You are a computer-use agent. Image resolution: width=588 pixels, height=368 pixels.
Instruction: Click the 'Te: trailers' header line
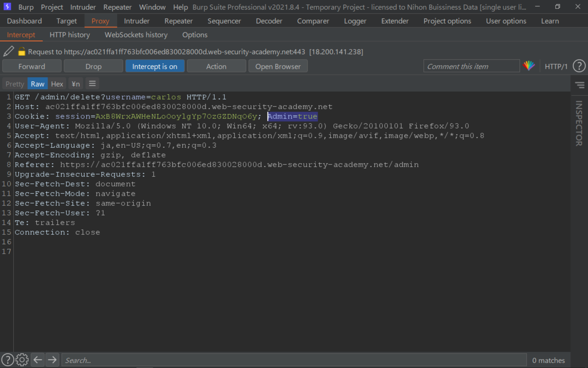pyautogui.click(x=45, y=222)
